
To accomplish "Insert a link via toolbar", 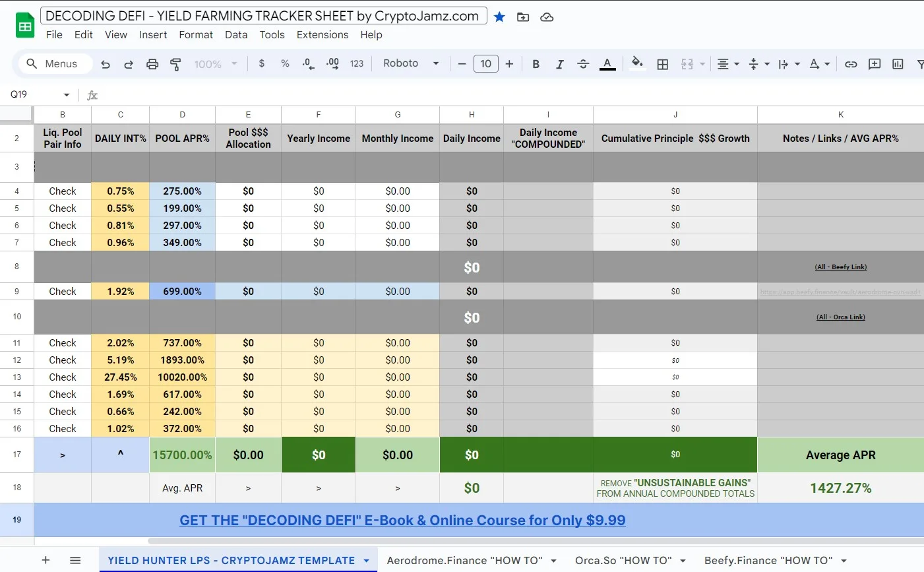I will pyautogui.click(x=851, y=64).
